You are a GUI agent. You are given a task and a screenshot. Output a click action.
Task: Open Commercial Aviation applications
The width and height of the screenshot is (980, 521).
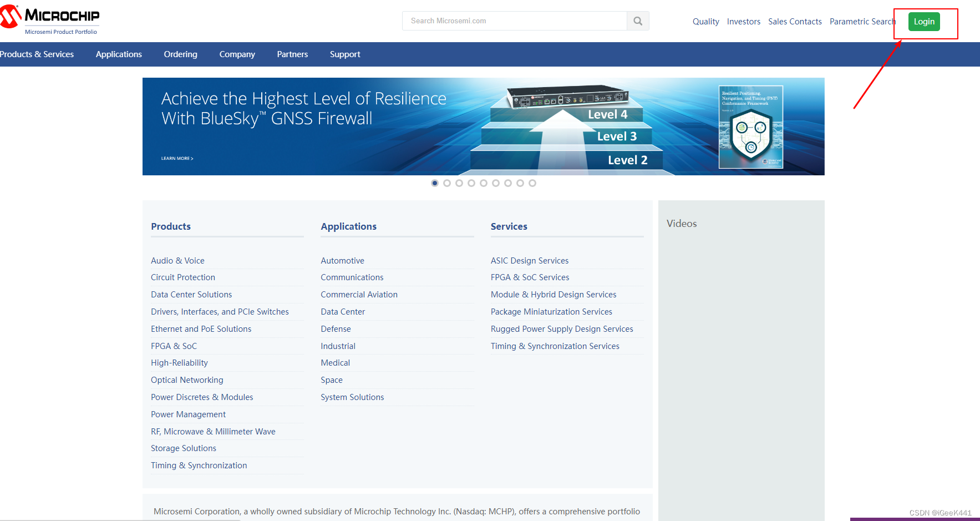[359, 295]
